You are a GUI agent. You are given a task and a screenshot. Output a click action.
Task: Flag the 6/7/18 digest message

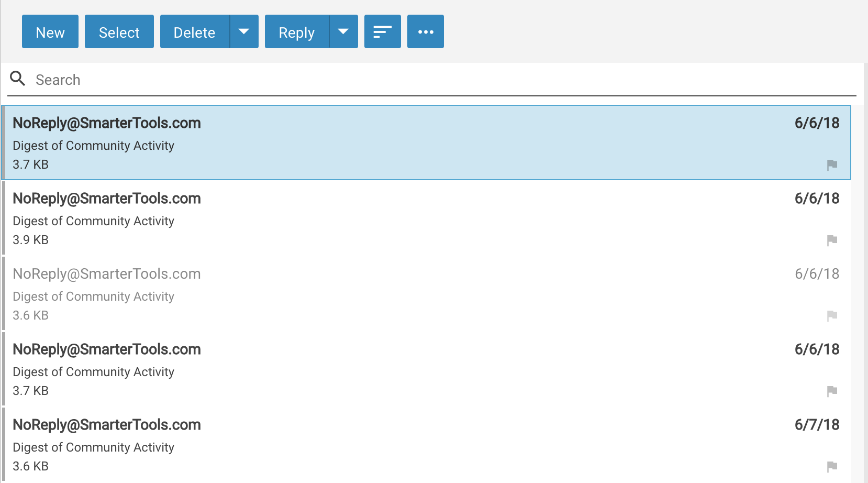pyautogui.click(x=832, y=467)
